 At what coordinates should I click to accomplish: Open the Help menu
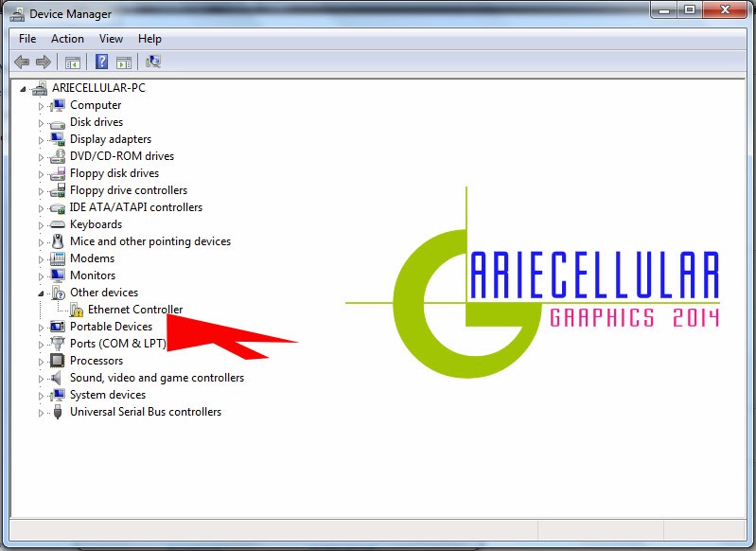pos(149,39)
